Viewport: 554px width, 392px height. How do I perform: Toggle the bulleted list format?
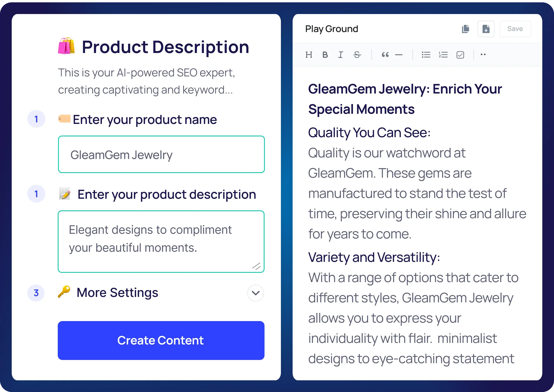coord(426,55)
